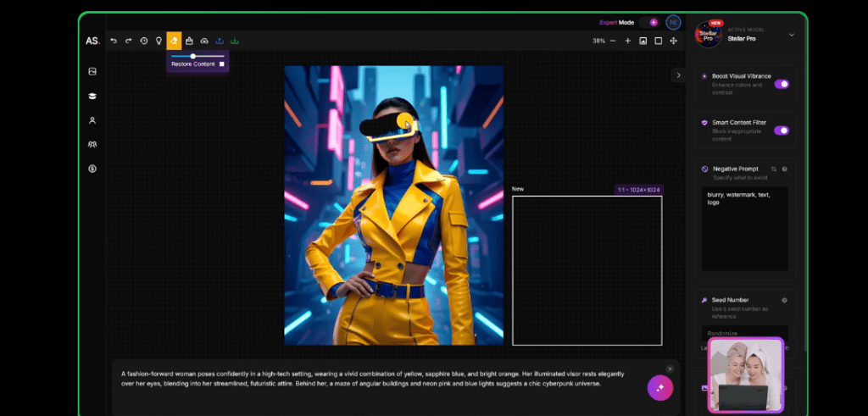Check the Restore Content checkbox
The image size is (868, 416).
[x=222, y=64]
